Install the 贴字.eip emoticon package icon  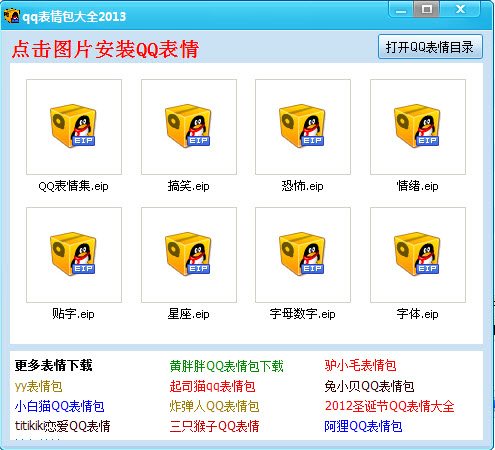tap(74, 255)
